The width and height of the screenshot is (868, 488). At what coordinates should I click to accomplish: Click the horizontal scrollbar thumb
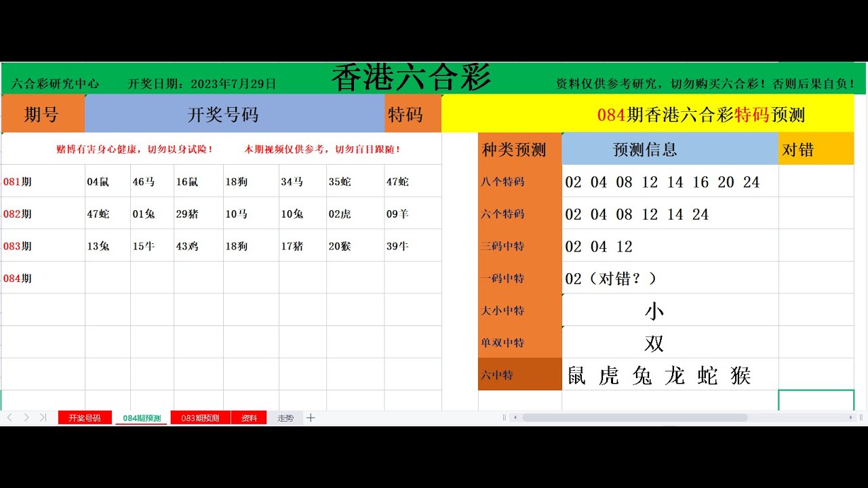[x=634, y=418]
